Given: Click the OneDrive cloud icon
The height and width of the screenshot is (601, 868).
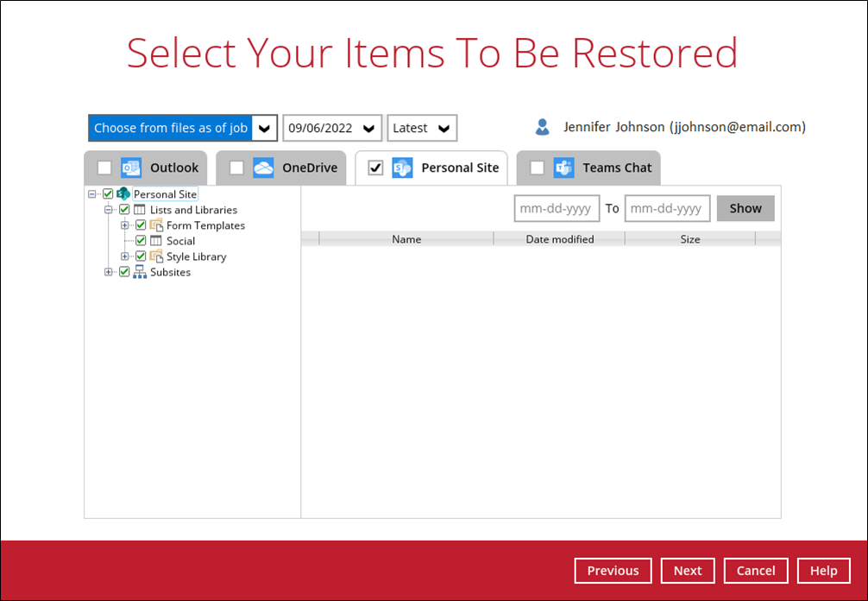Looking at the screenshot, I should (263, 168).
